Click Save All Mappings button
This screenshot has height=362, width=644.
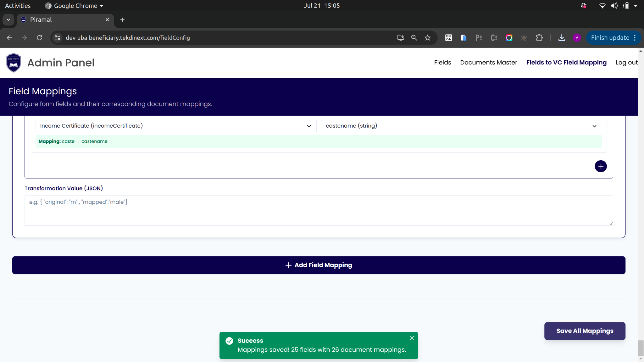[x=585, y=331]
